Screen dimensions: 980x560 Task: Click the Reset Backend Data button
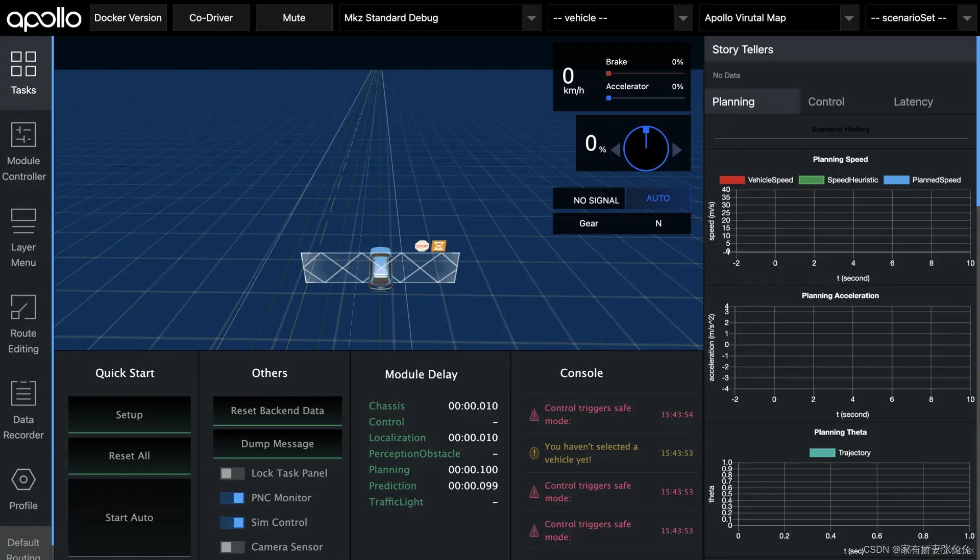[x=277, y=411]
